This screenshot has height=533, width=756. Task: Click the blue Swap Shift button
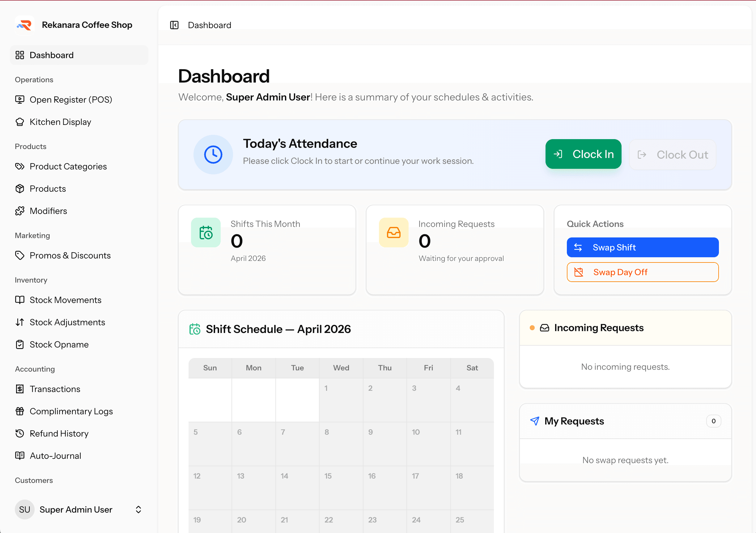[642, 247]
